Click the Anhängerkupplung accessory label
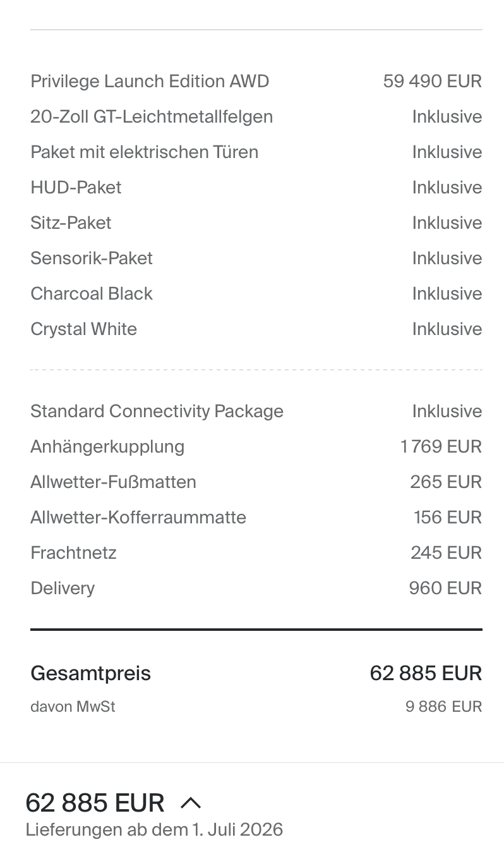Image resolution: width=504 pixels, height=866 pixels. click(x=107, y=447)
